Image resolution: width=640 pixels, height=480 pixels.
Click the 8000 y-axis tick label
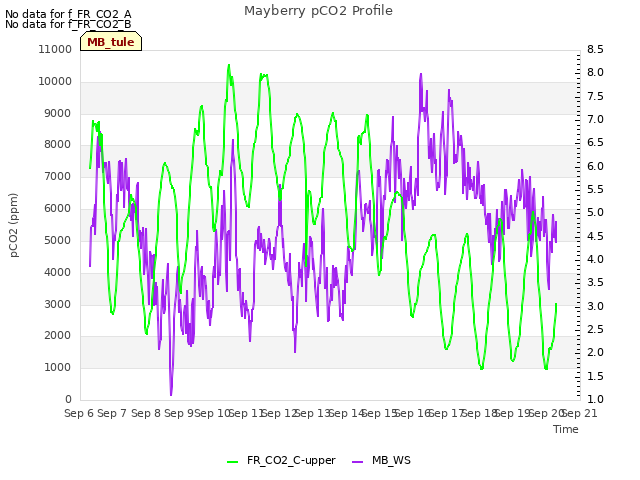(x=58, y=144)
